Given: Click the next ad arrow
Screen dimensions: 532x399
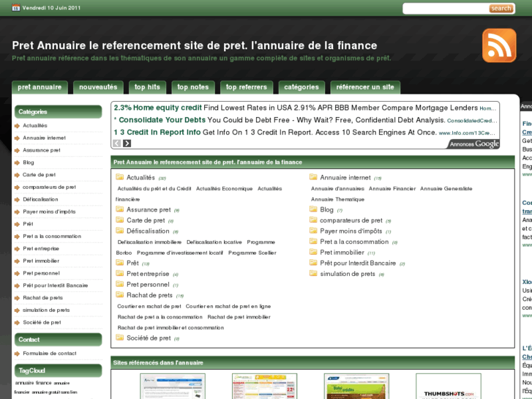Looking at the screenshot, I should pos(127,143).
